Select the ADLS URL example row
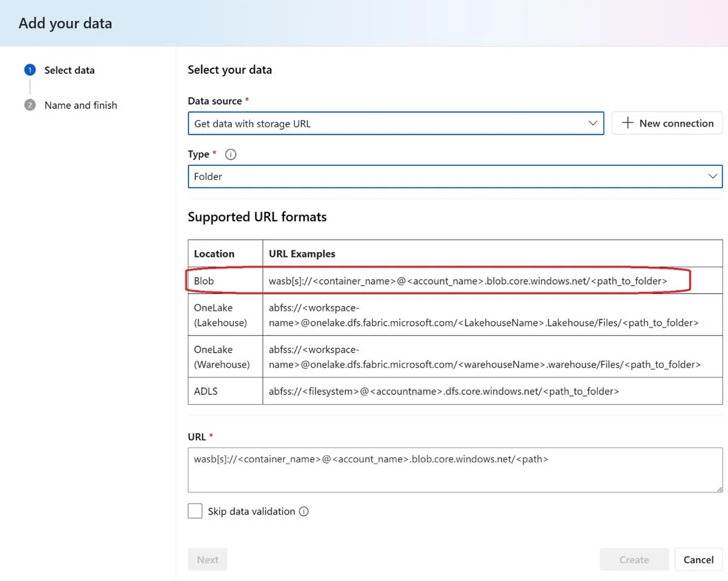 coord(455,391)
